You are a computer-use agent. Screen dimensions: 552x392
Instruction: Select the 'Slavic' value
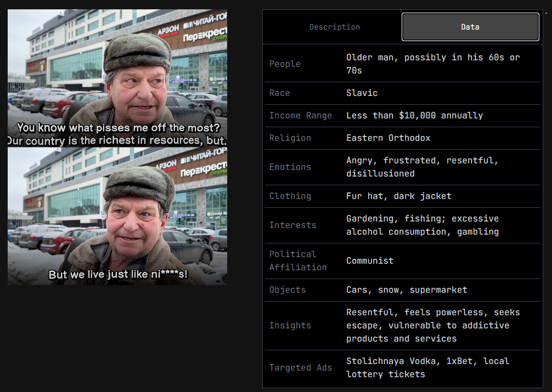pyautogui.click(x=362, y=93)
